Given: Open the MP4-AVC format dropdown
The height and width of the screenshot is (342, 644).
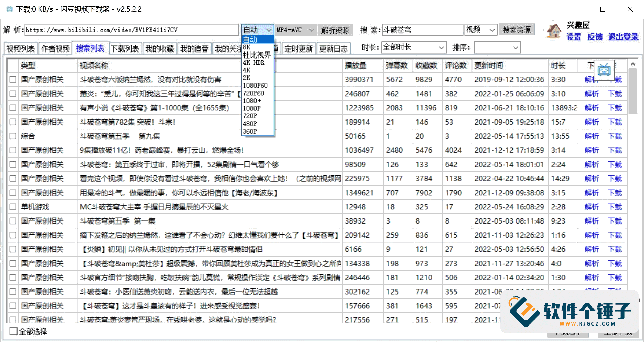Looking at the screenshot, I should 296,30.
